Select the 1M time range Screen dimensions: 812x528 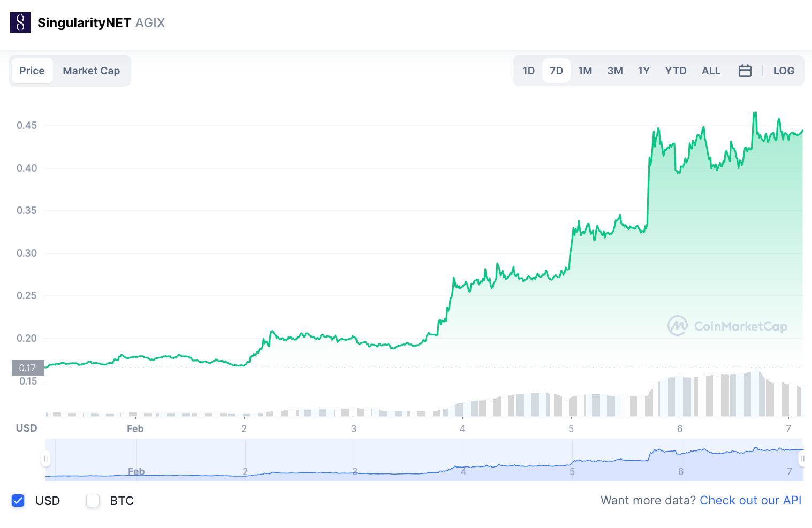pyautogui.click(x=585, y=71)
